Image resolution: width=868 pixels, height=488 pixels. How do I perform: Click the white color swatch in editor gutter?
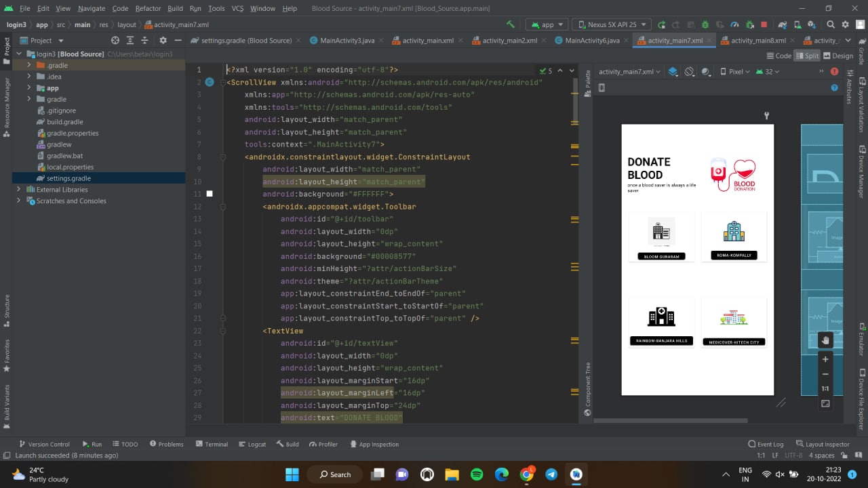point(210,194)
